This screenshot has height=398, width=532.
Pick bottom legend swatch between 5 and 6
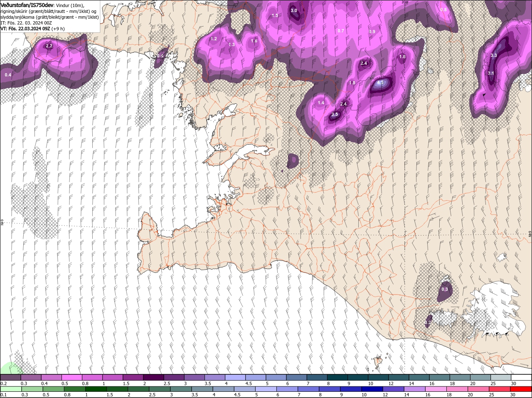point(266,389)
